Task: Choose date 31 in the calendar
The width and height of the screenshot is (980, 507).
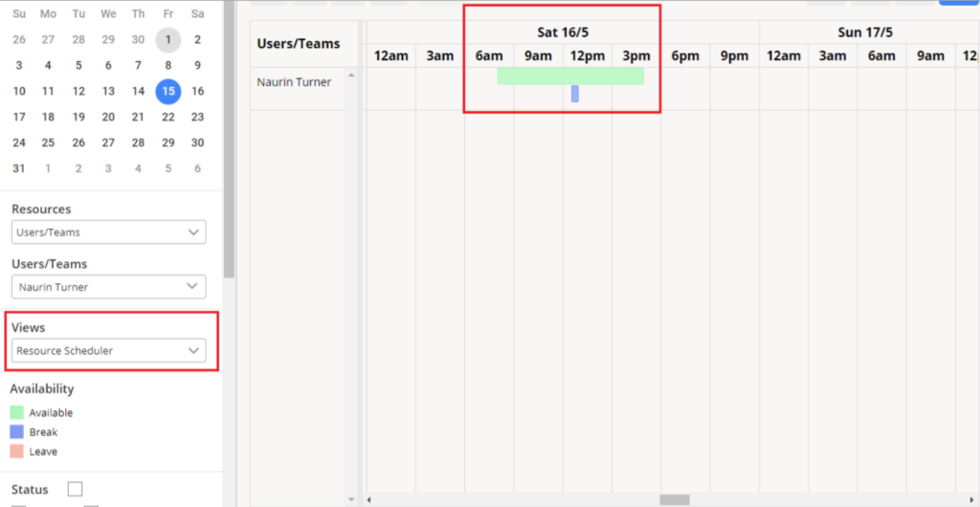Action: [x=19, y=168]
